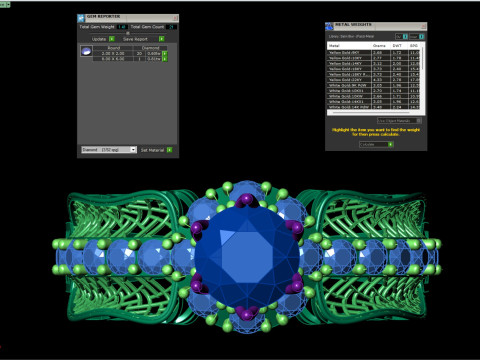This screenshot has width=480, height=360.
Task: Select the round gem thumbnail in Gem Reporter
Action: (87, 51)
